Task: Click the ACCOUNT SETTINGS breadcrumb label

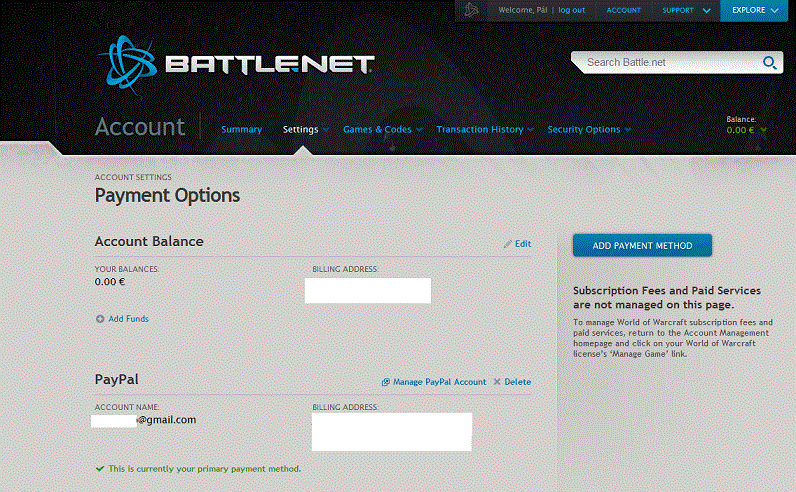Action: (x=133, y=177)
